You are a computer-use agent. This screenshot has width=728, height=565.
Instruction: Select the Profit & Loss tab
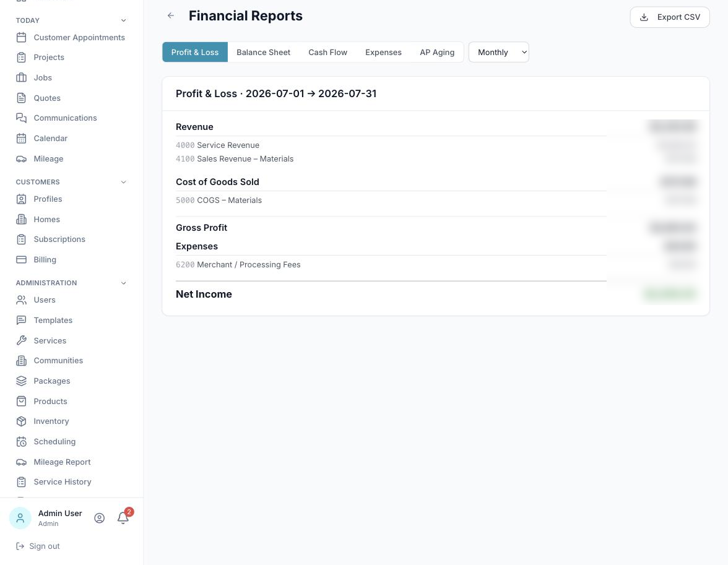click(195, 52)
